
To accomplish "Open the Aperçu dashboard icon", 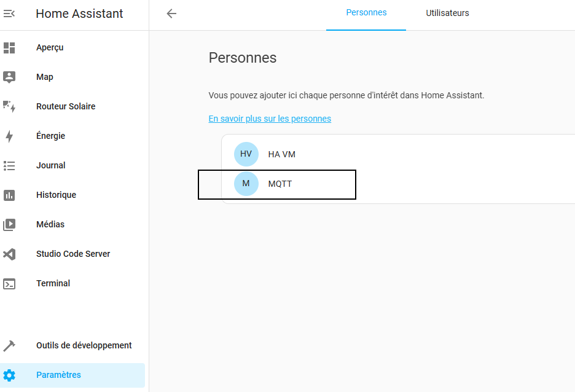I will (x=9, y=48).
